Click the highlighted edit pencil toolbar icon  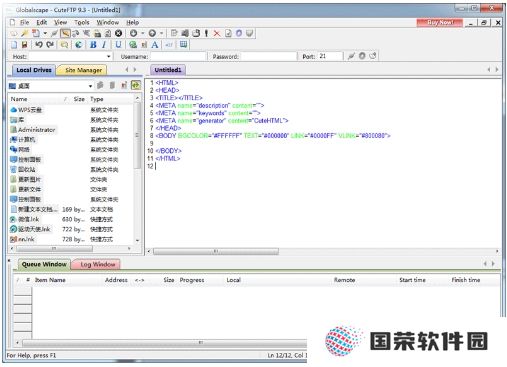tap(65, 33)
